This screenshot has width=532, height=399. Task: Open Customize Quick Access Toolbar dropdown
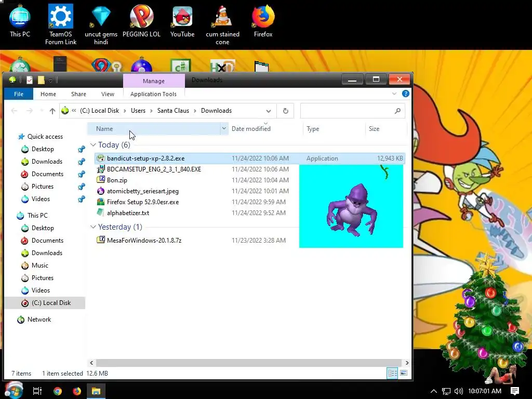(x=50, y=81)
